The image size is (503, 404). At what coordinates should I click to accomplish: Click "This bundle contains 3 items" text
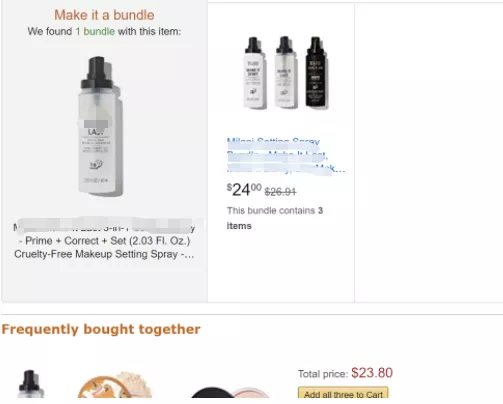point(275,218)
